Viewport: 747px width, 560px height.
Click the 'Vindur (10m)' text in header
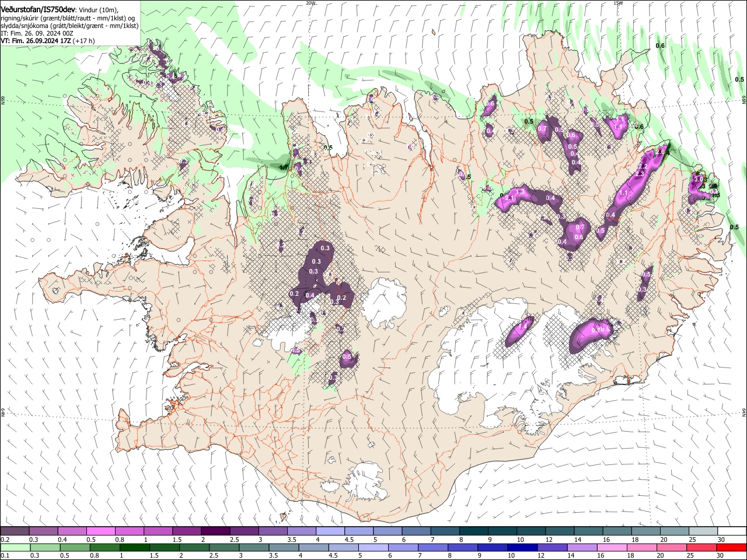(98, 10)
